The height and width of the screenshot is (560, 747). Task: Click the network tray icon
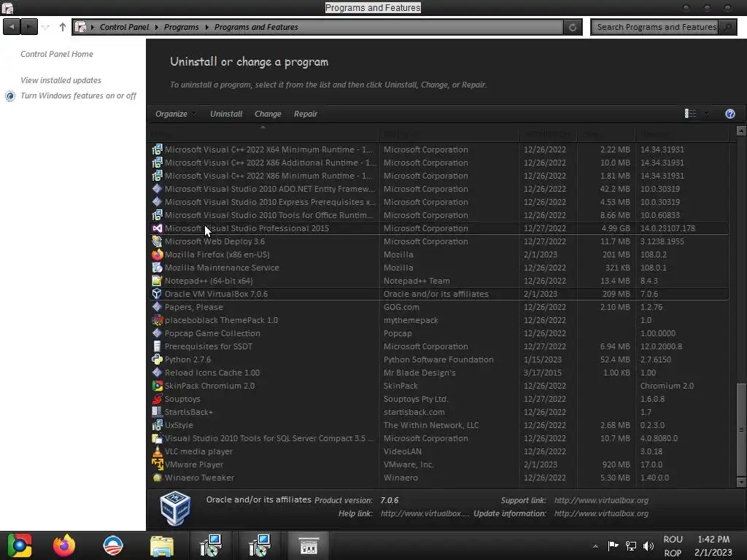[x=631, y=545]
